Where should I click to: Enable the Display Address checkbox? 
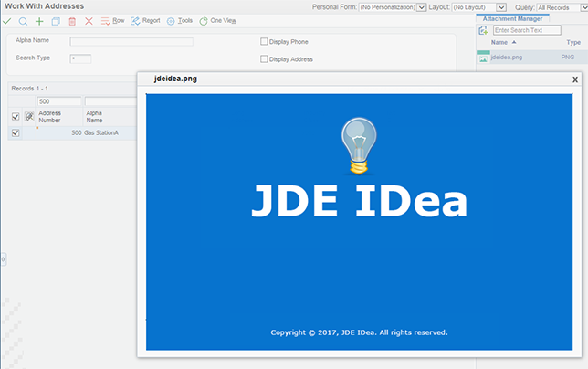(x=264, y=59)
